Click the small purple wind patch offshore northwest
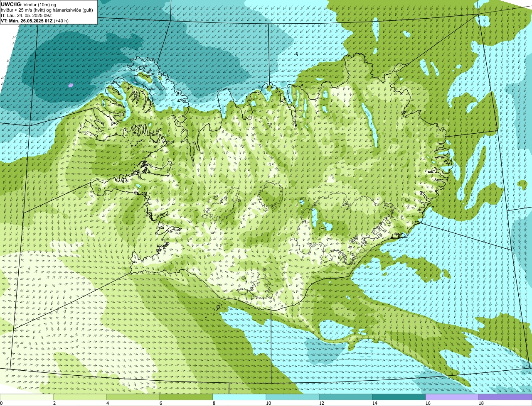 (71, 85)
